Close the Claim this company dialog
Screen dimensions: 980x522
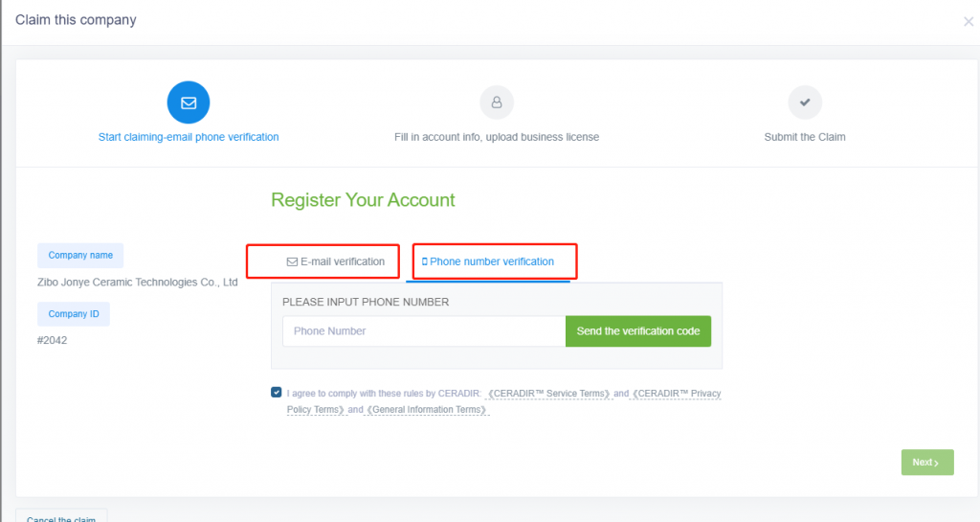pyautogui.click(x=969, y=22)
